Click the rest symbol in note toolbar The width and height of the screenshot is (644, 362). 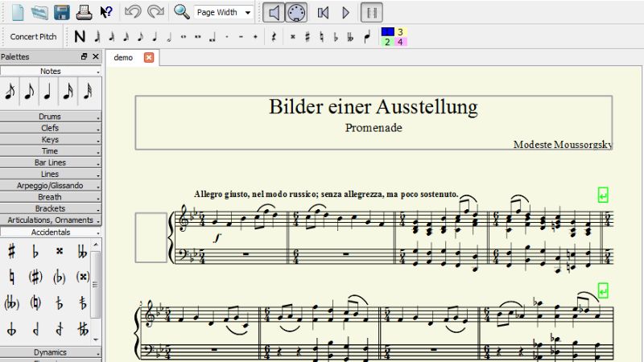[274, 37]
